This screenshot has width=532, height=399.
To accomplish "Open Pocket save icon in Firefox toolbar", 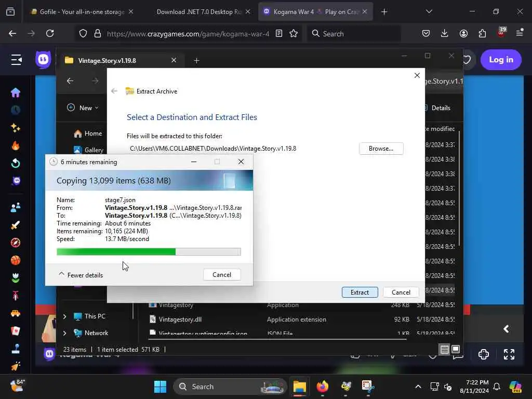I will click(426, 33).
